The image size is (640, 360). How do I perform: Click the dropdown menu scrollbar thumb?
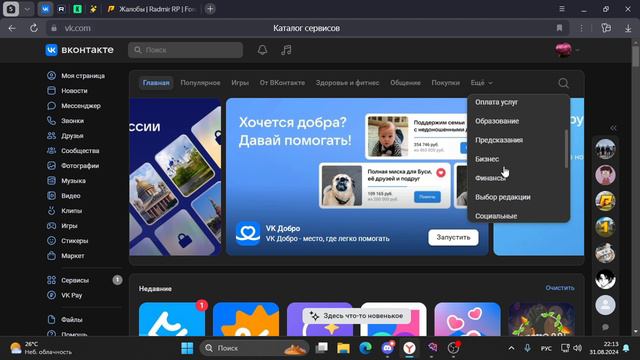tap(567, 149)
